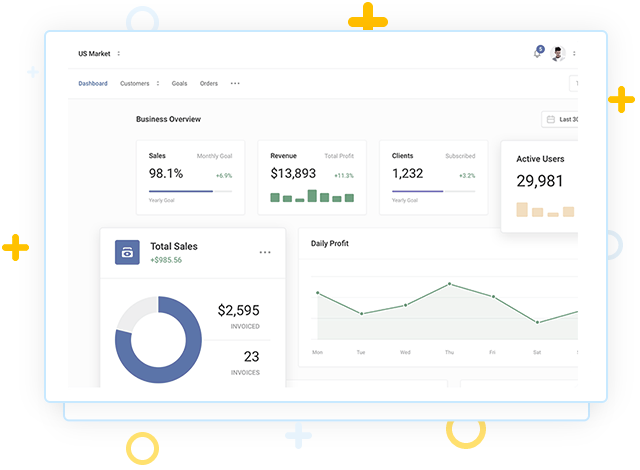The height and width of the screenshot is (470, 640).
Task: Expand the Customers menu dropdown arrow
Action: coord(158,84)
